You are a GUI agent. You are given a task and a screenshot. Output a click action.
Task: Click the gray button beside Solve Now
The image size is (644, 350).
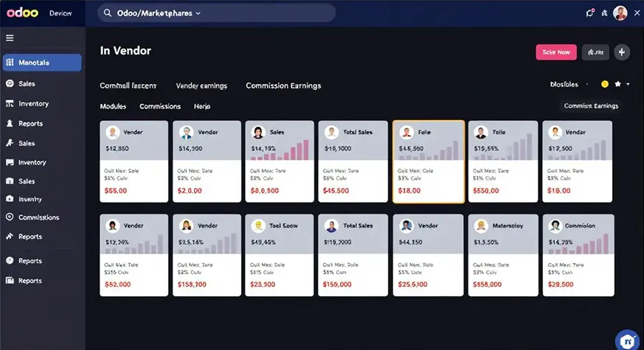[x=595, y=52]
